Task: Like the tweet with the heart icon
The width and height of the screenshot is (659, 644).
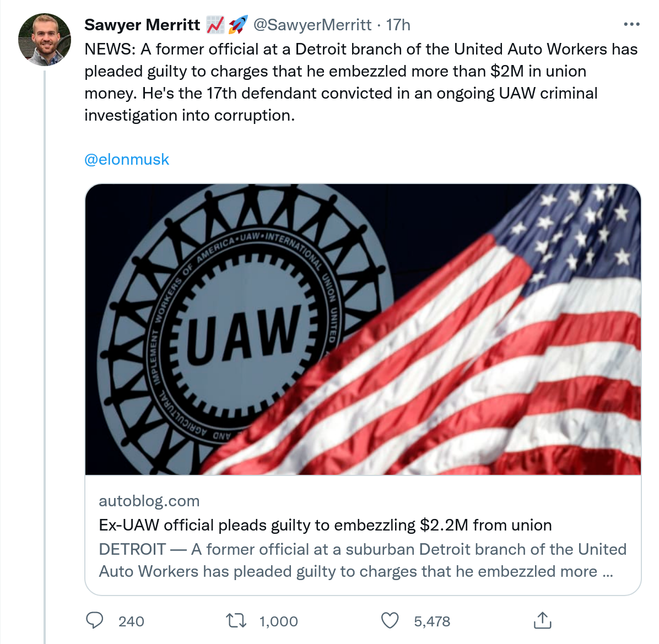Action: click(390, 620)
